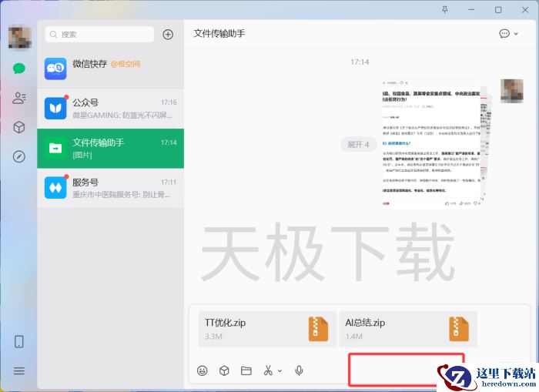This screenshot has height=392, width=539.
Task: Click the 17:14 timestamp in chat
Action: click(x=360, y=62)
